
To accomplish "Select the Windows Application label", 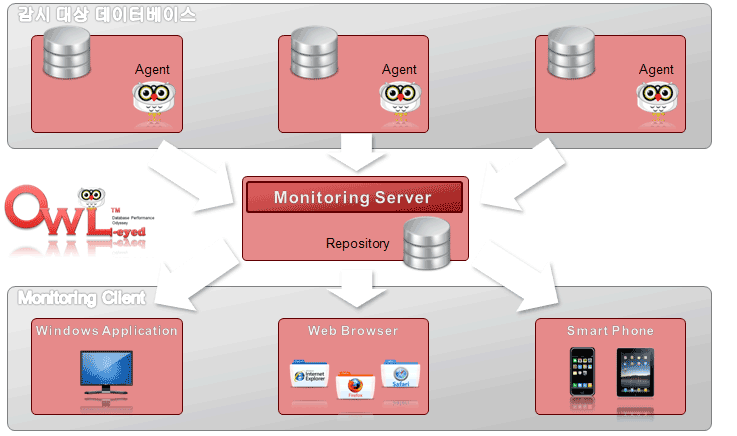I will tap(107, 330).
